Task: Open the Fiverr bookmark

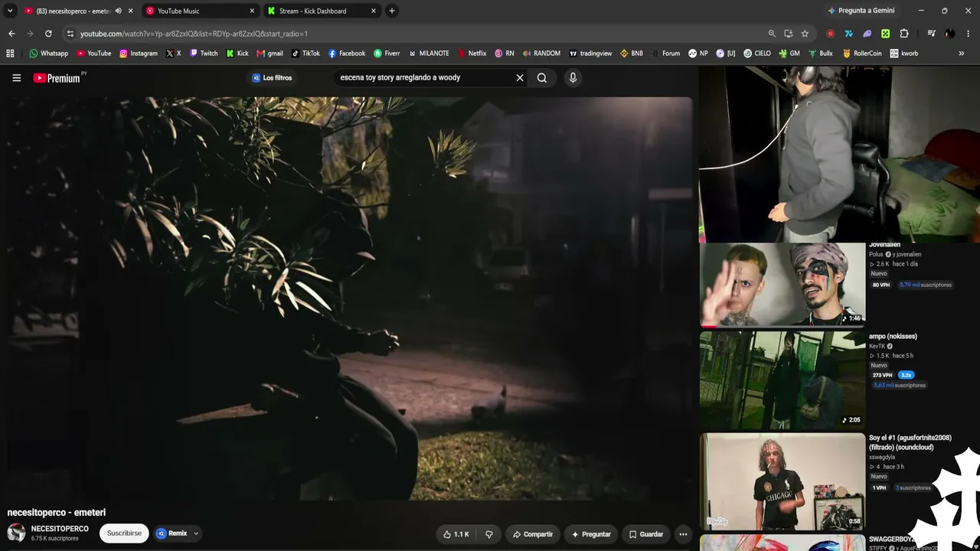Action: coord(387,54)
